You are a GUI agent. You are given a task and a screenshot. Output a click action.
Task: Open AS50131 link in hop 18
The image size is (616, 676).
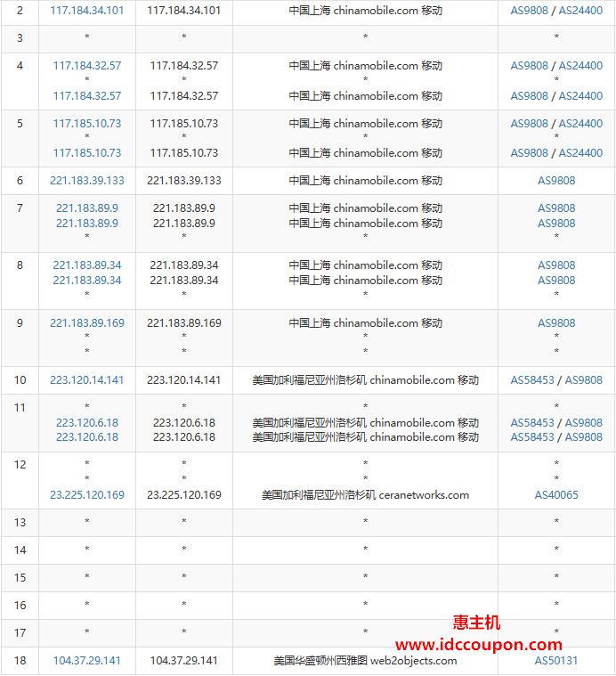click(x=556, y=660)
